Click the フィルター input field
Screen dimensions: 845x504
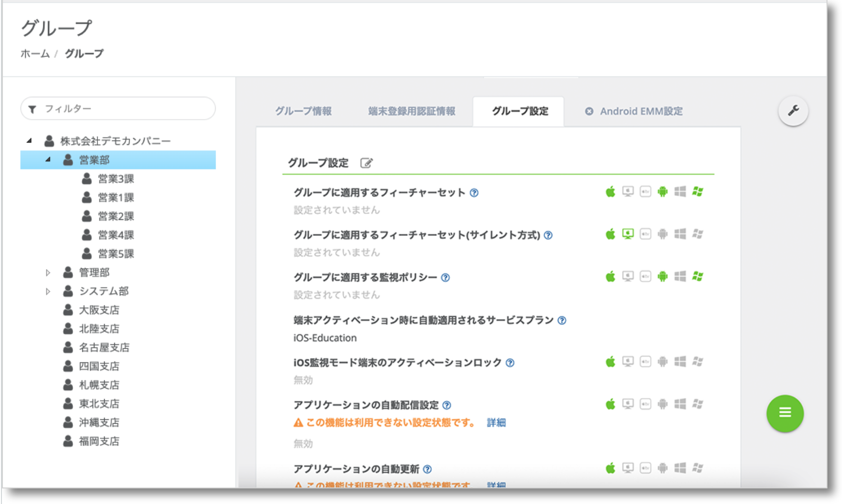tap(127, 108)
